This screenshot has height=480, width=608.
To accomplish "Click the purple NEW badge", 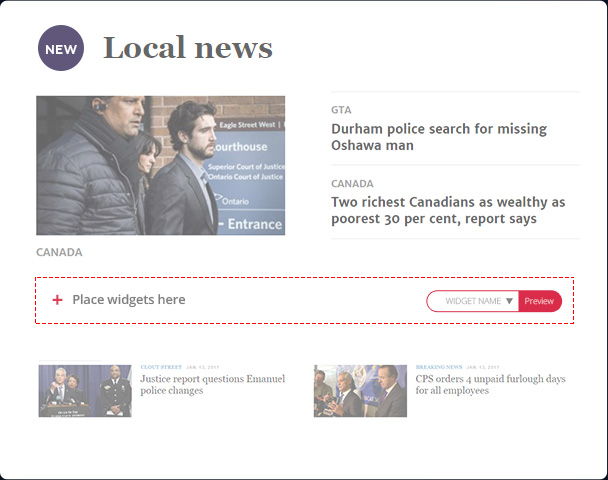I will pyautogui.click(x=61, y=48).
